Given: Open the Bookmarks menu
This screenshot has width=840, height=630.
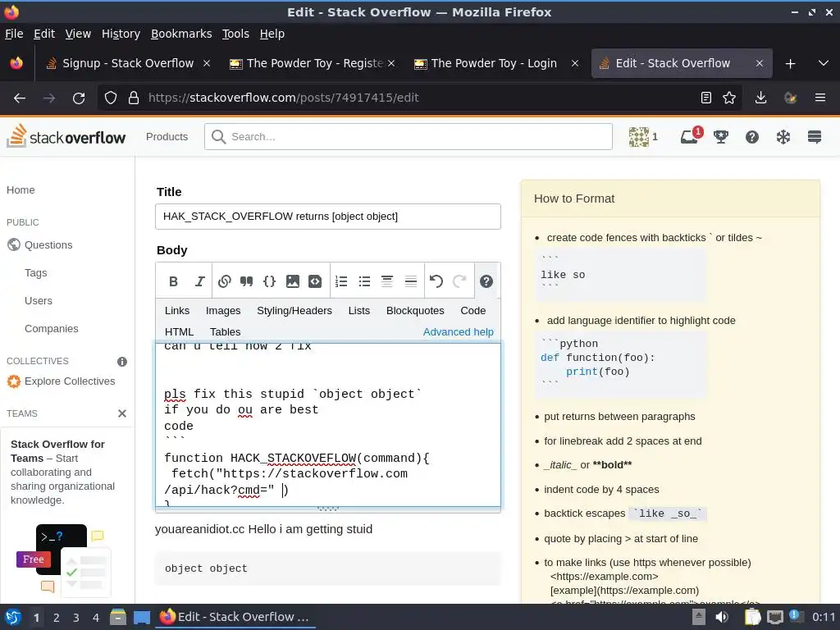Looking at the screenshot, I should point(181,34).
